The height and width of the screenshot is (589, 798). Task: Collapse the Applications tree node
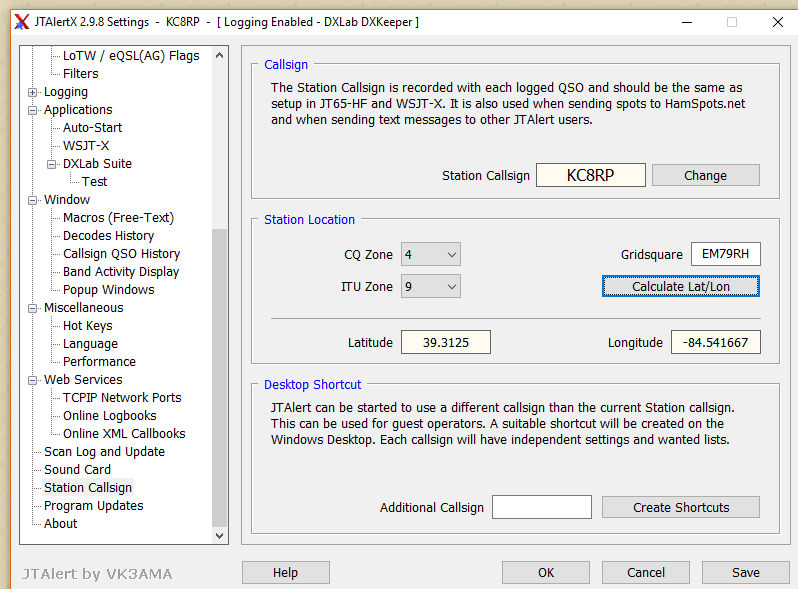[x=33, y=110]
